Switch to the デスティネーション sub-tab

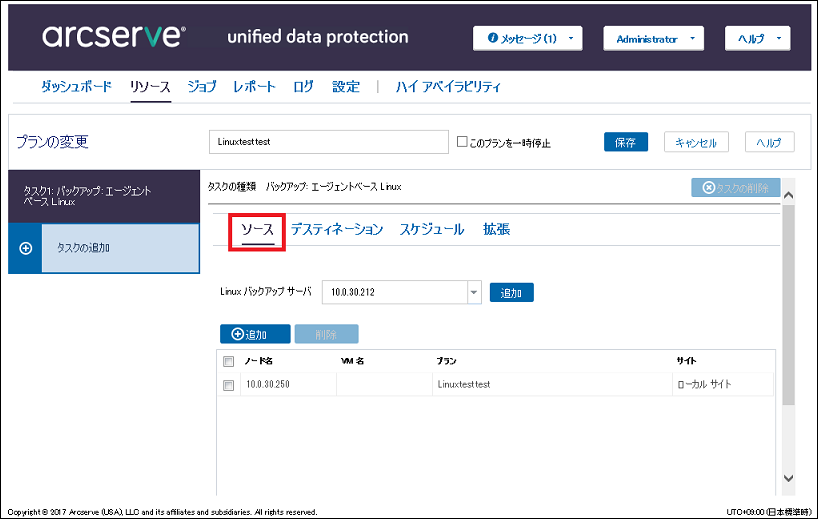click(x=337, y=230)
